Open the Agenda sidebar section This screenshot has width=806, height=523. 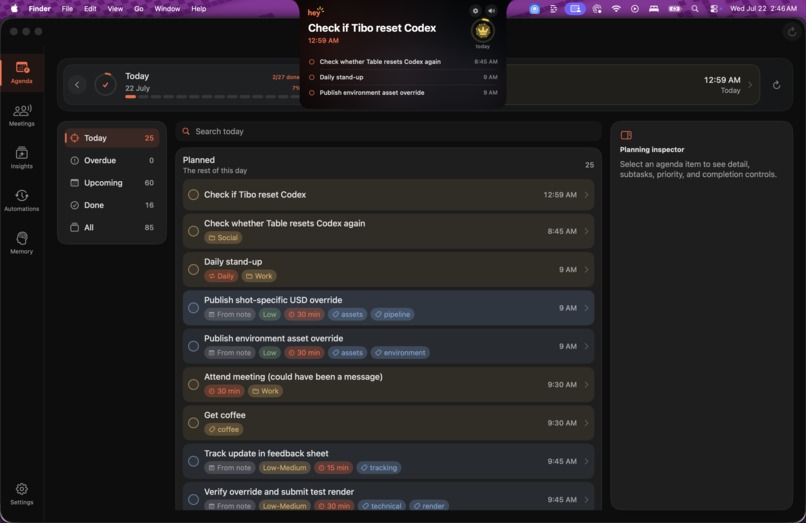pyautogui.click(x=22, y=73)
